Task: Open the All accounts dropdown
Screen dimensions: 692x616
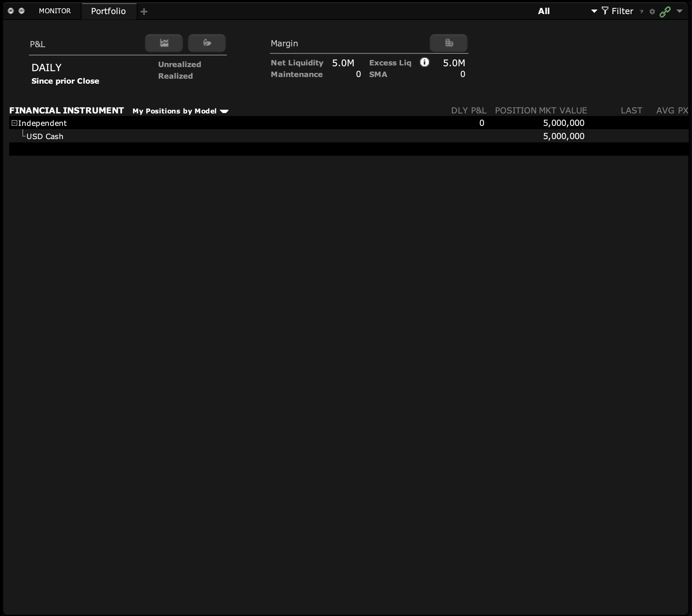Action: click(x=567, y=11)
